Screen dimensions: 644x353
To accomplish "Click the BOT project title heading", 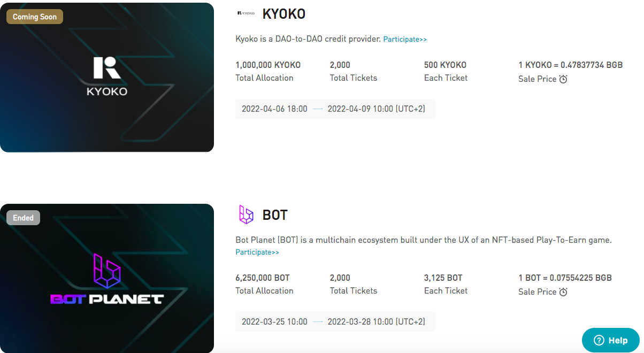I will pos(275,215).
